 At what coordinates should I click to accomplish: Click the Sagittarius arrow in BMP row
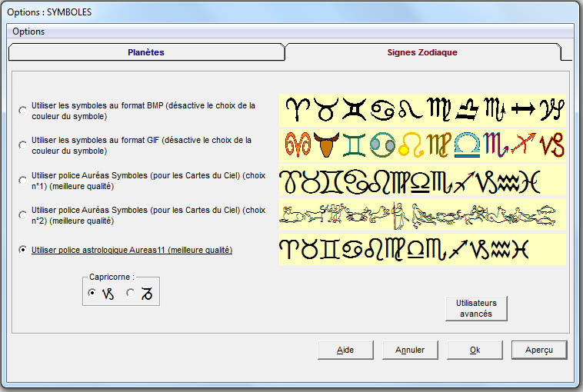tap(523, 109)
